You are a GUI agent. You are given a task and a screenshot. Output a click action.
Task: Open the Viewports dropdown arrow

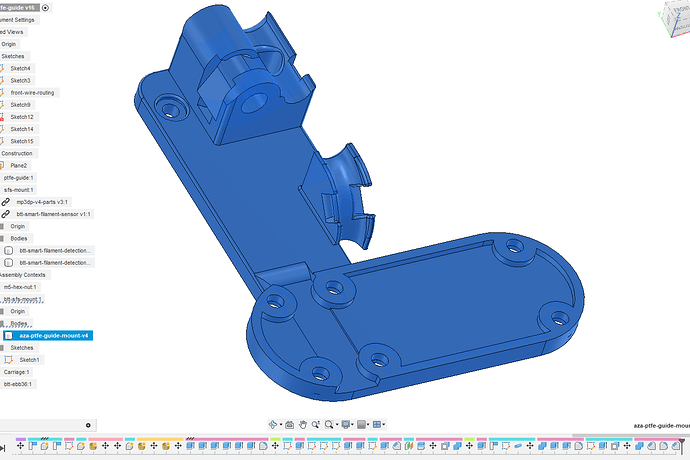coord(384,424)
